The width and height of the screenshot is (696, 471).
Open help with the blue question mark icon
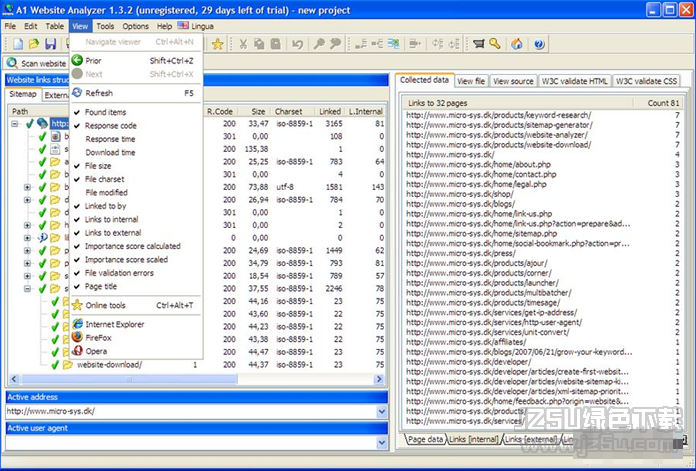(x=539, y=44)
